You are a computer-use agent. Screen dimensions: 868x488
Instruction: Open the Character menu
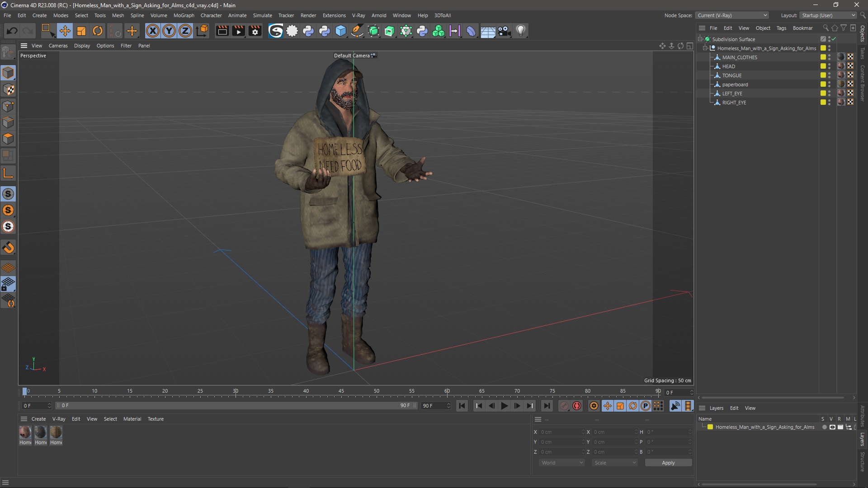pos(211,15)
